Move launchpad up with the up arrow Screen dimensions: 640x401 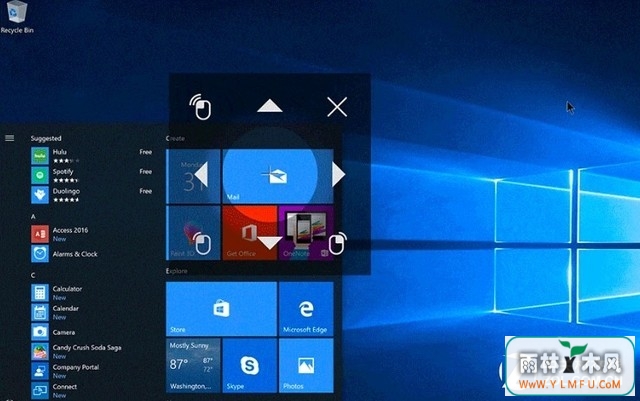coord(269,106)
